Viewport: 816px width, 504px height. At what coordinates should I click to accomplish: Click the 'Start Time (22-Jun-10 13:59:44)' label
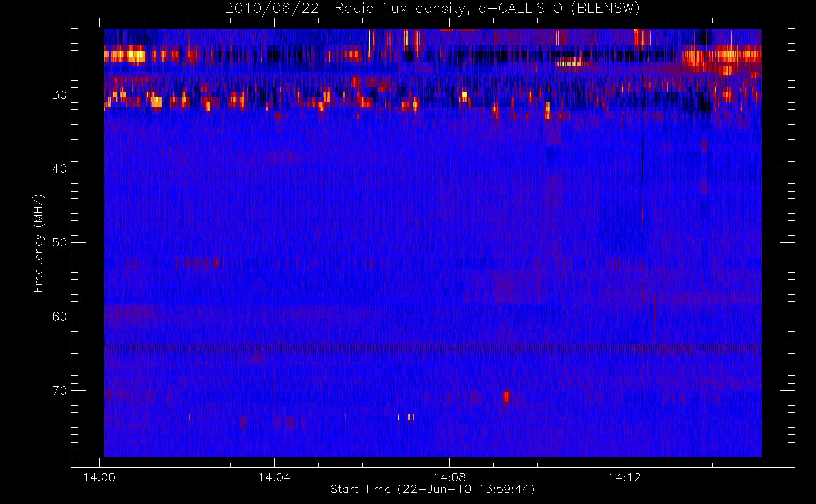432,489
